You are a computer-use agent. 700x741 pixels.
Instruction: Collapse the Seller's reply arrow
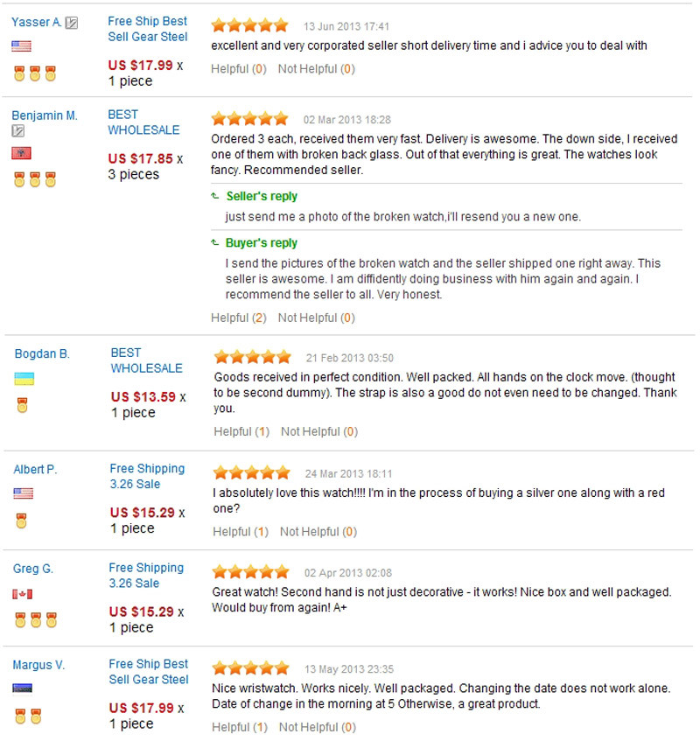(215, 196)
